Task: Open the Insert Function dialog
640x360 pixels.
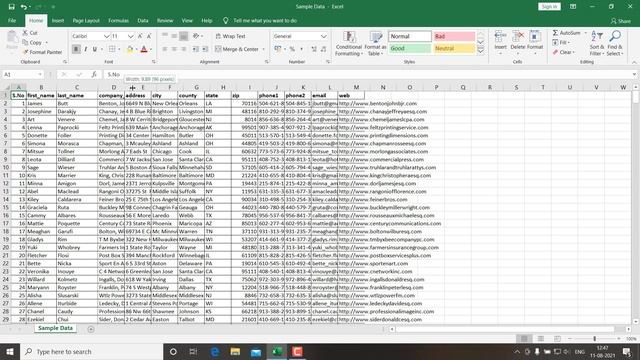Action: (94, 74)
